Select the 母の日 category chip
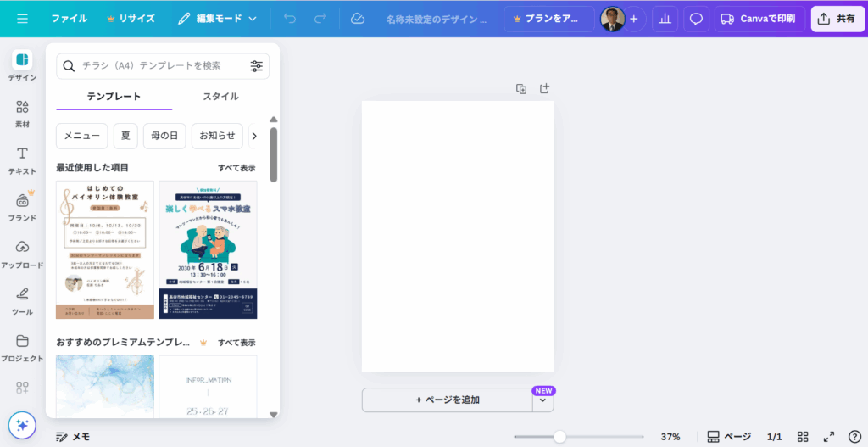Screen dimensions: 868x447 pyautogui.click(x=164, y=136)
